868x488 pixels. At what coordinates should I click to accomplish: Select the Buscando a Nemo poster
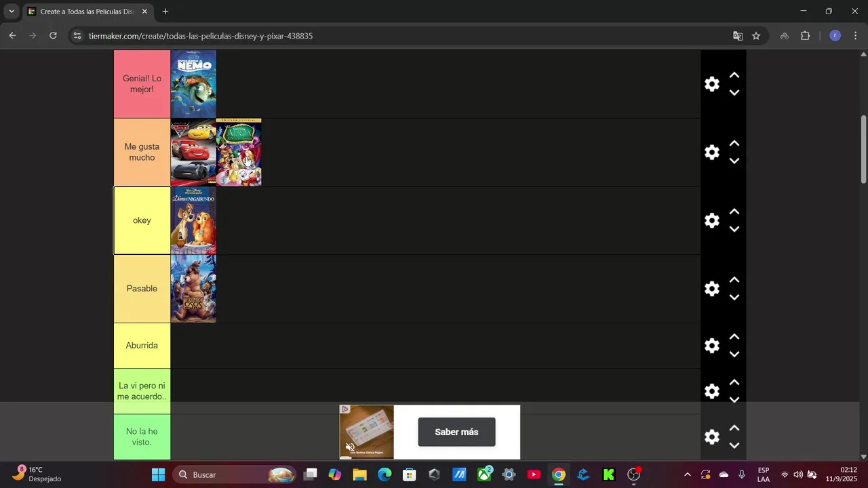[x=193, y=84]
